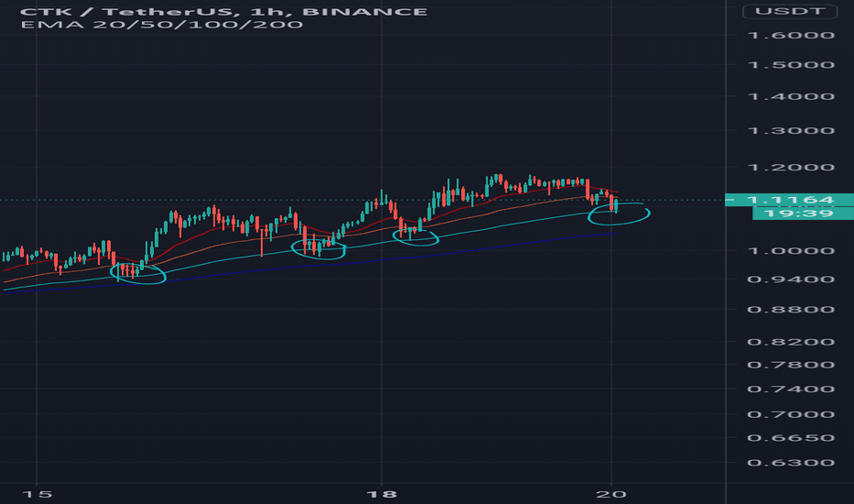
Task: Click the current price label 1.1164
Action: click(789, 200)
